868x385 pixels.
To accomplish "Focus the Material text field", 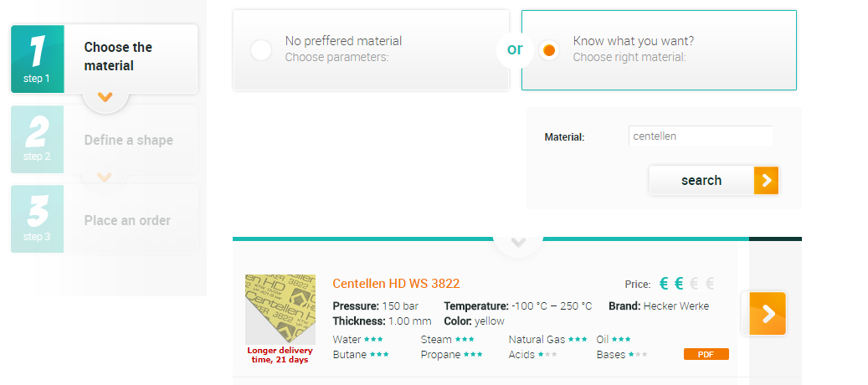I will [x=701, y=136].
